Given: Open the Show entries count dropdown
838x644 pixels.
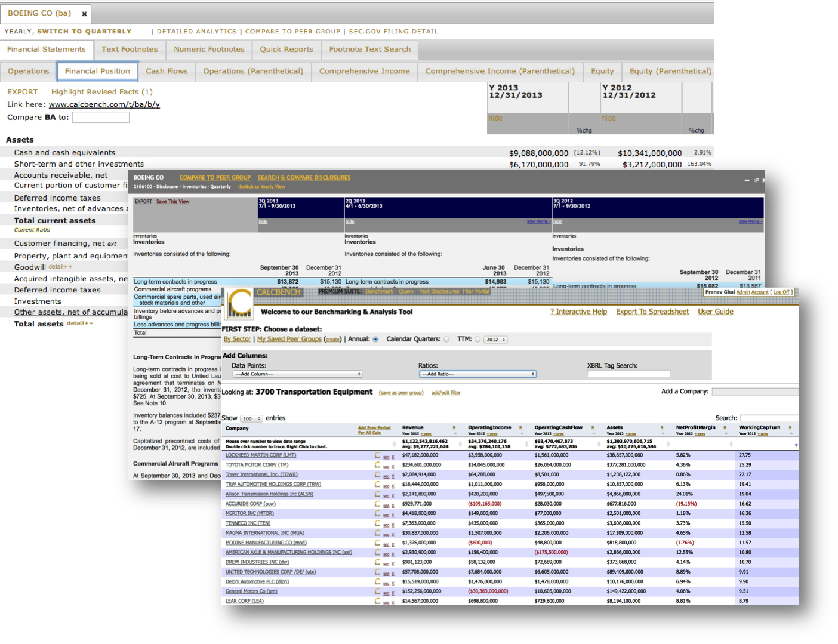Looking at the screenshot, I should [x=251, y=418].
